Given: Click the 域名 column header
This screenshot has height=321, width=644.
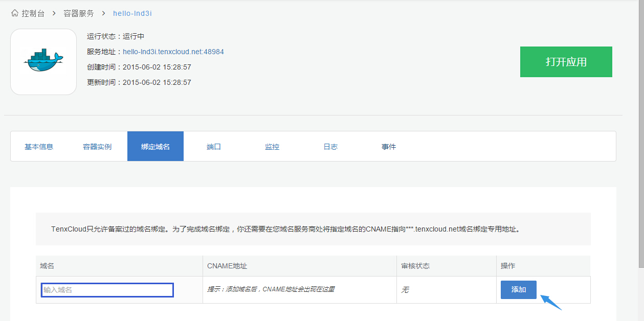Looking at the screenshot, I should pyautogui.click(x=119, y=266).
